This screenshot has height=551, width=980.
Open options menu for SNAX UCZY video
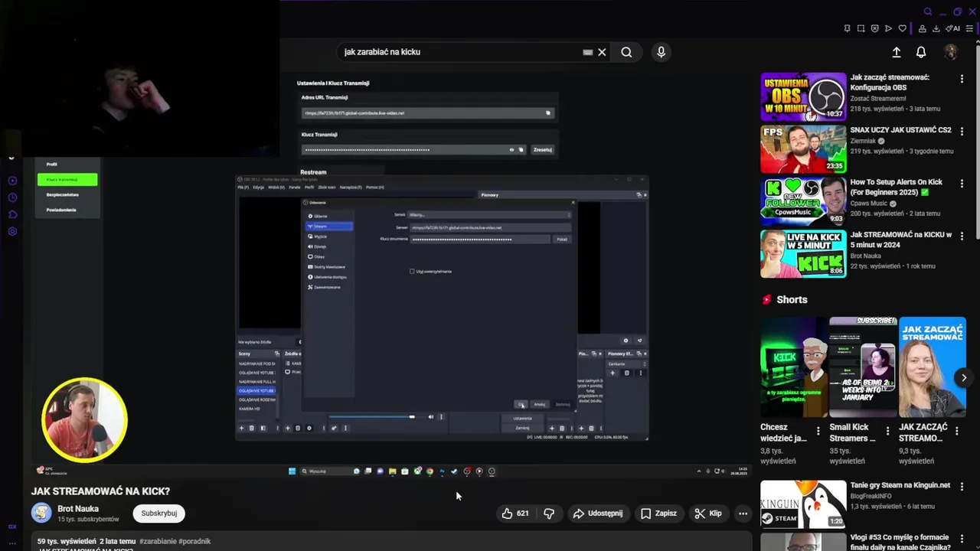click(x=962, y=131)
